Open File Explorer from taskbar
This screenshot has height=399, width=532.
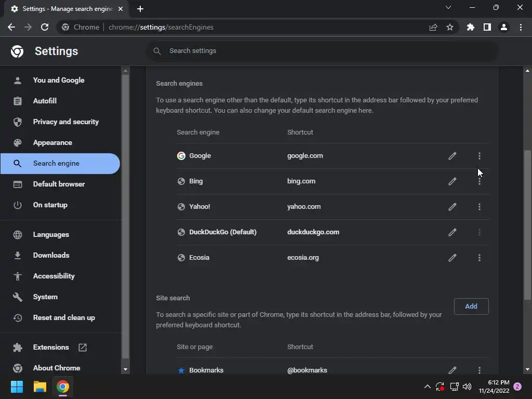[x=39, y=387]
